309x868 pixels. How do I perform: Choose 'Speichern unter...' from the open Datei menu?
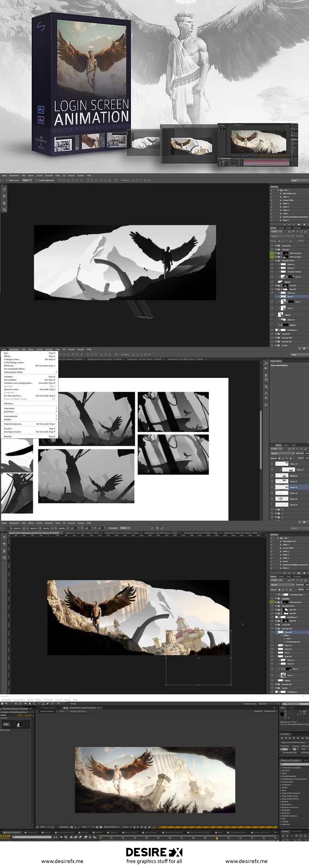click(12, 389)
